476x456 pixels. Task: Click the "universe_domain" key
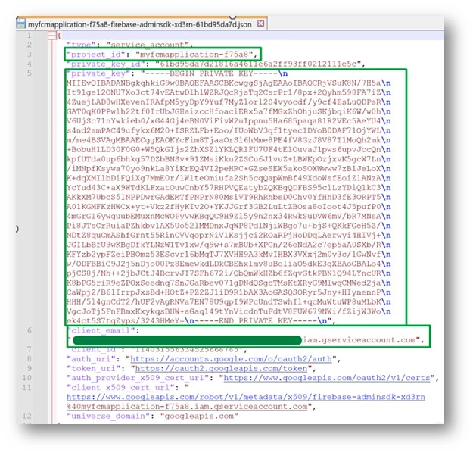tap(108, 416)
